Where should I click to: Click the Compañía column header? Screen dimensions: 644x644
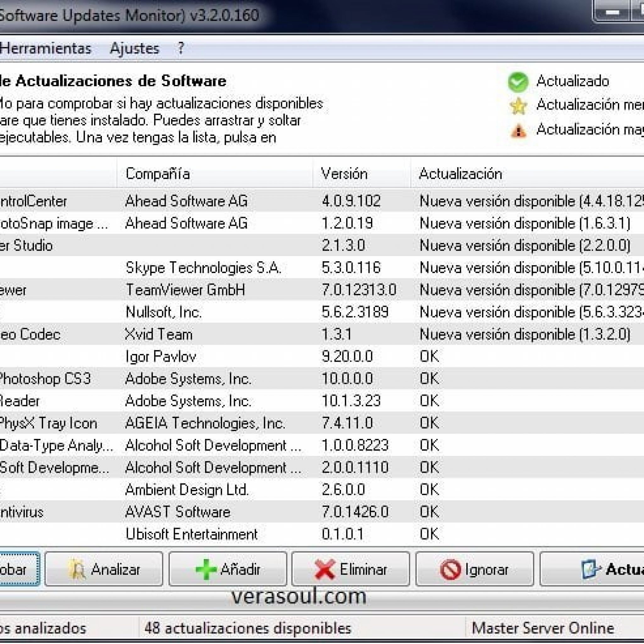pyautogui.click(x=215, y=174)
